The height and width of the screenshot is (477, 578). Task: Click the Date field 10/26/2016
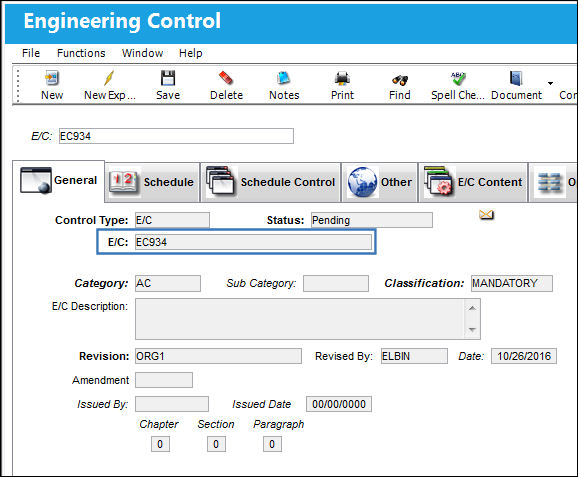[x=524, y=356]
